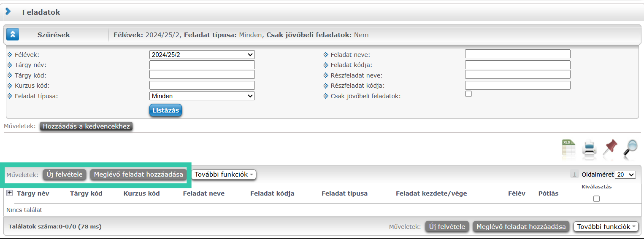Click Hozzáadás a kedvencekhez button
644x239 pixels.
[x=86, y=126]
